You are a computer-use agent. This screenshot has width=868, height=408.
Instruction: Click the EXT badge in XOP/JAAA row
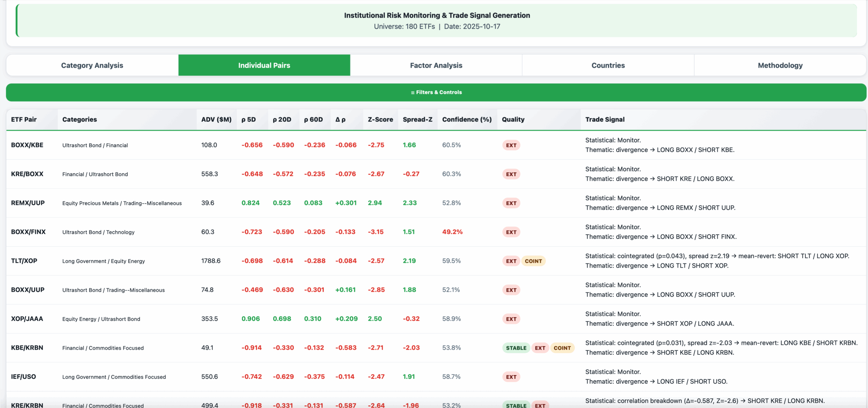(x=511, y=319)
